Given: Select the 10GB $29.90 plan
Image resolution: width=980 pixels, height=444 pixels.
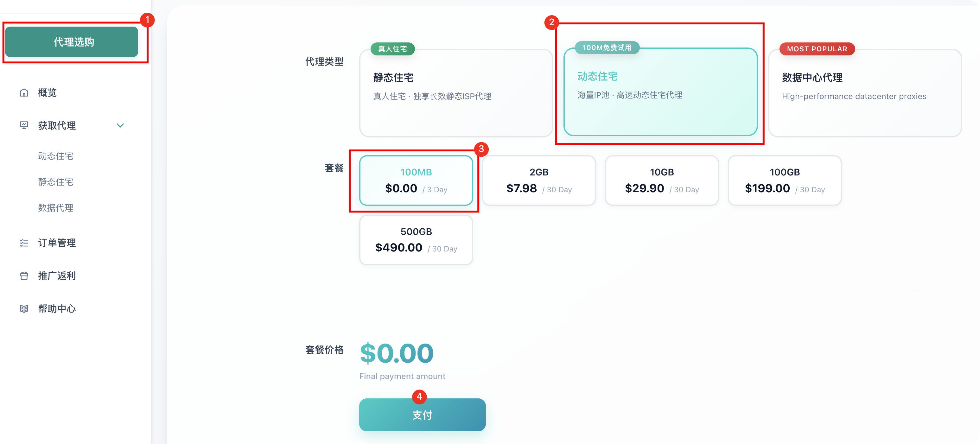Looking at the screenshot, I should [x=662, y=180].
